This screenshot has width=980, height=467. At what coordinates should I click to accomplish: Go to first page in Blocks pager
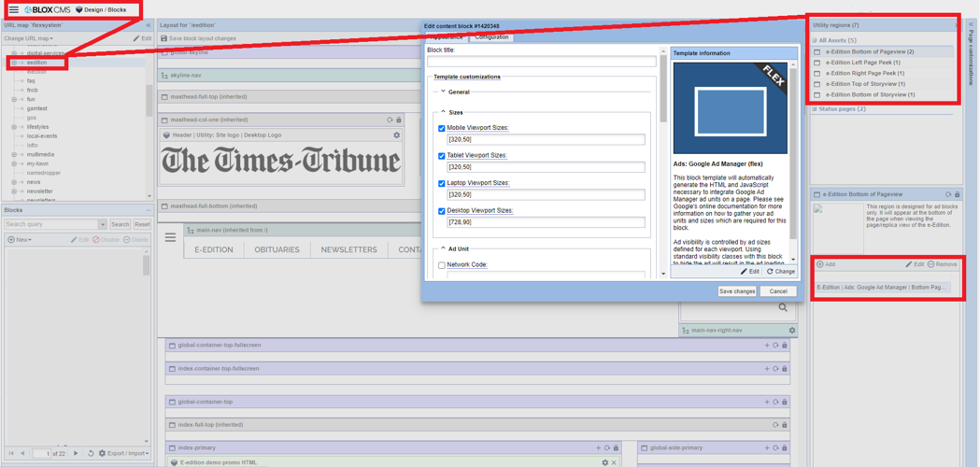click(x=10, y=453)
